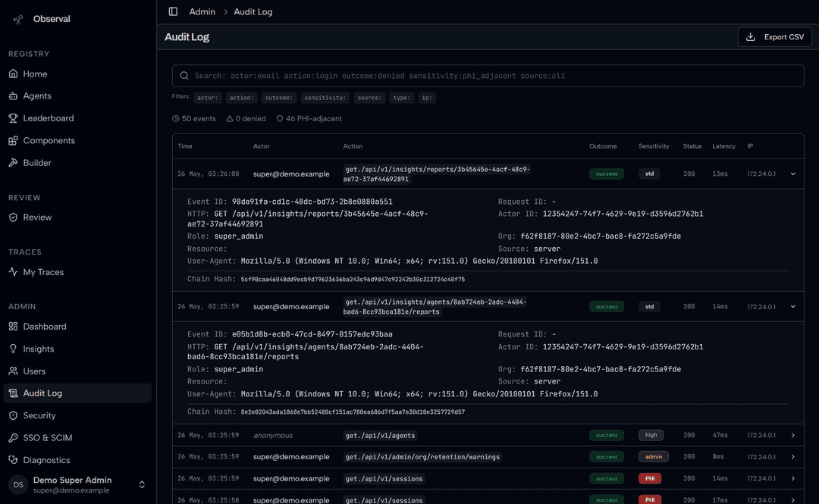This screenshot has height=504, width=819.
Task: Click the Agents robot icon
Action: (x=13, y=96)
